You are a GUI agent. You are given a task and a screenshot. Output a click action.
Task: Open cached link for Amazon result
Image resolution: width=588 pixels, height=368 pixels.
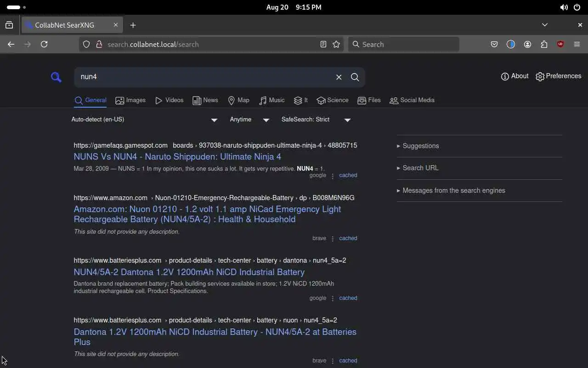click(348, 238)
